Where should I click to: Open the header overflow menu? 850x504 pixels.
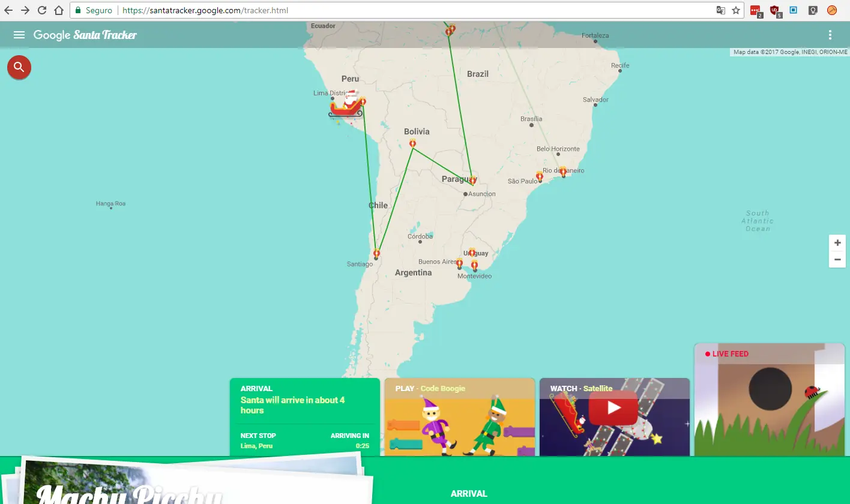[830, 34]
